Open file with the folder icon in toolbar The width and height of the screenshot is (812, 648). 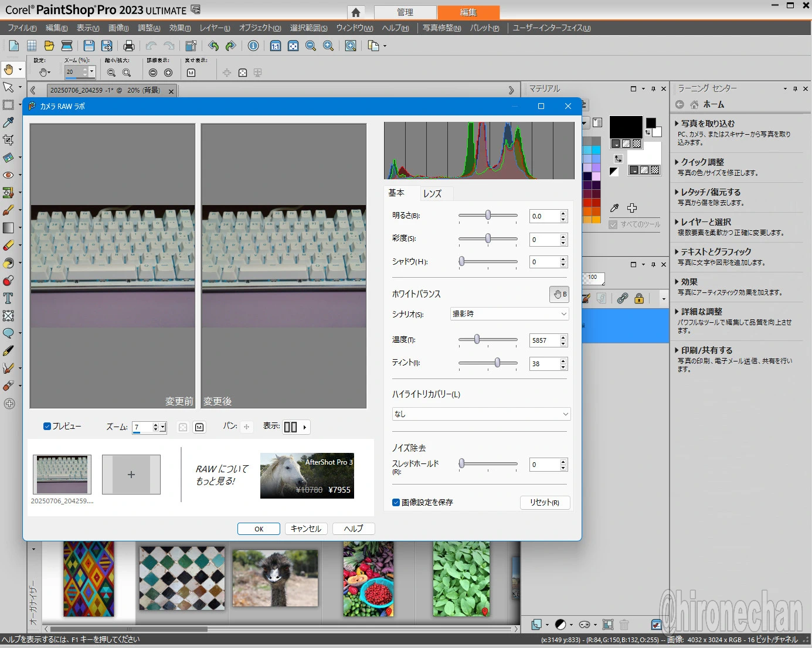pos(49,46)
